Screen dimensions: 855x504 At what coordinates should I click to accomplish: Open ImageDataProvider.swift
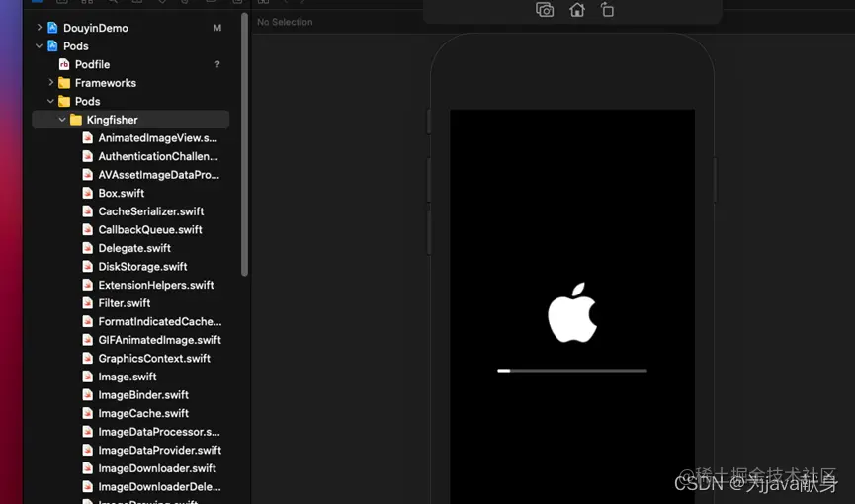coord(160,450)
